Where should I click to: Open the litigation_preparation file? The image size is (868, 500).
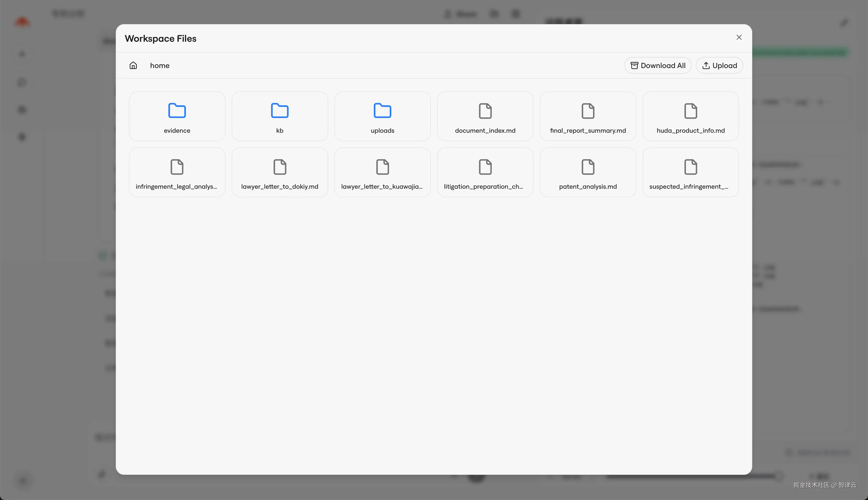pos(485,172)
